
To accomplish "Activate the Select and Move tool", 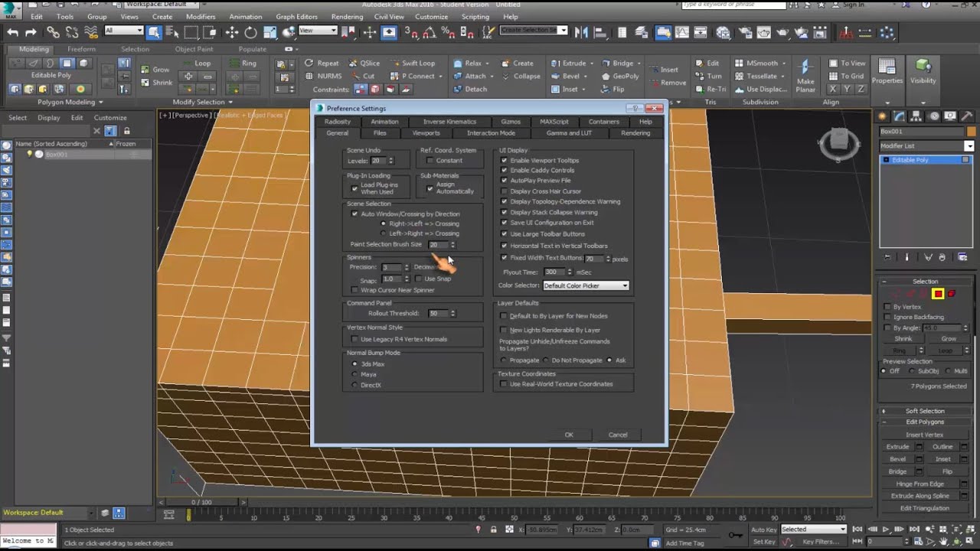I will click(x=232, y=32).
